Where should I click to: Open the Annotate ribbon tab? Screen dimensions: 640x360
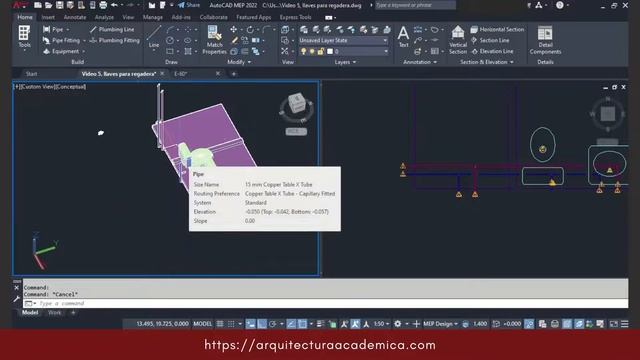75,17
